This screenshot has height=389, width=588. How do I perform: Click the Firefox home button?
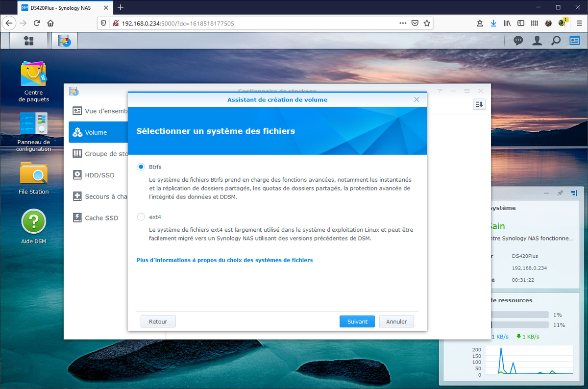pos(50,23)
